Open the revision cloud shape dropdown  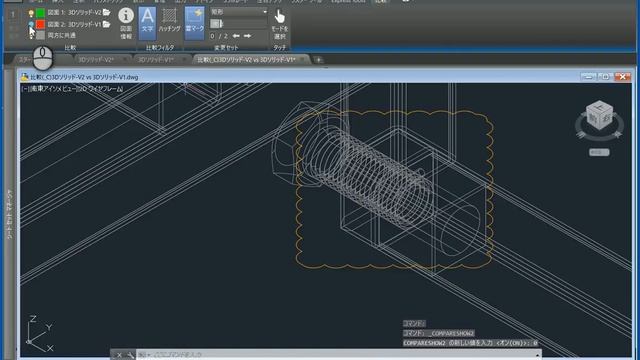[x=239, y=12]
